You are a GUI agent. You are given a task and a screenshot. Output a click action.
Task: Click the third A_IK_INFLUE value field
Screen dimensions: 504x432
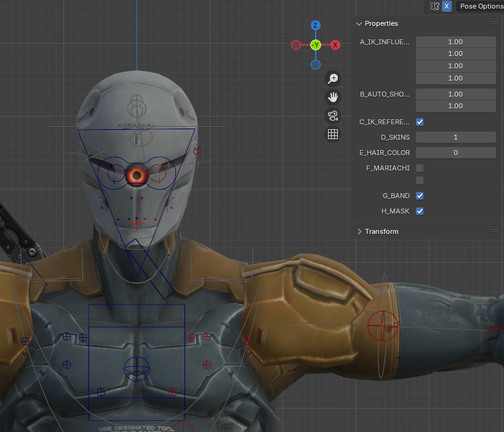455,66
